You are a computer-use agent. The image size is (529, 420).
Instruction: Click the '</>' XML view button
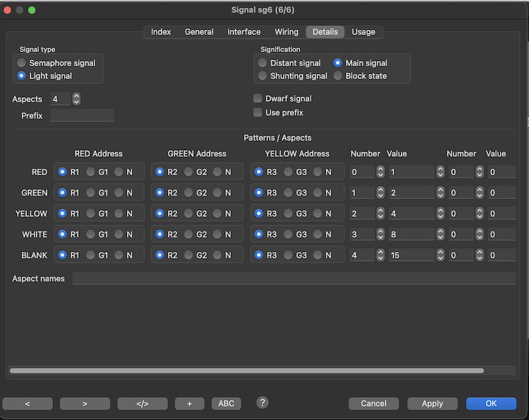coord(142,403)
